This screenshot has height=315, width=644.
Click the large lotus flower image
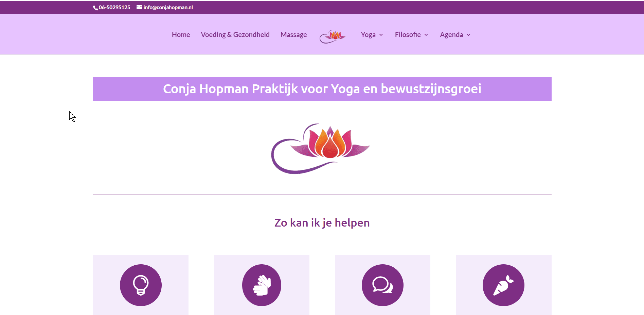320,149
